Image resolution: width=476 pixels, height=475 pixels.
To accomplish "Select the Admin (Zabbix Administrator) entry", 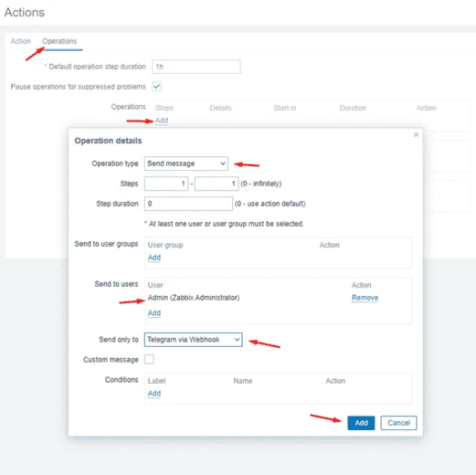I will pos(194,298).
